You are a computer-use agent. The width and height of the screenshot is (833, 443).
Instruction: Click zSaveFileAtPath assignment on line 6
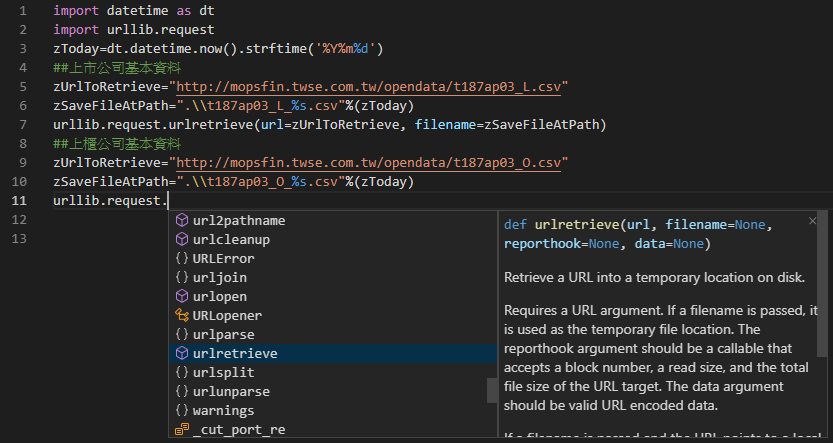coord(233,106)
